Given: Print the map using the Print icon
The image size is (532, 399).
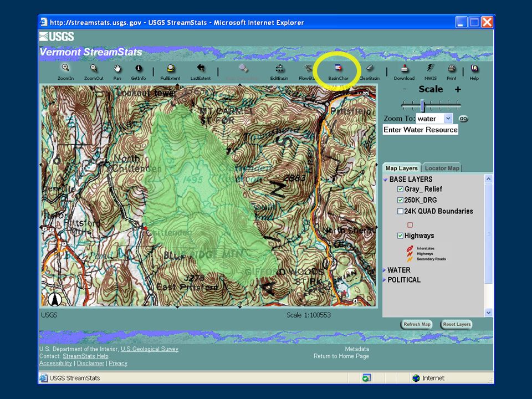Looking at the screenshot, I should coord(451,68).
